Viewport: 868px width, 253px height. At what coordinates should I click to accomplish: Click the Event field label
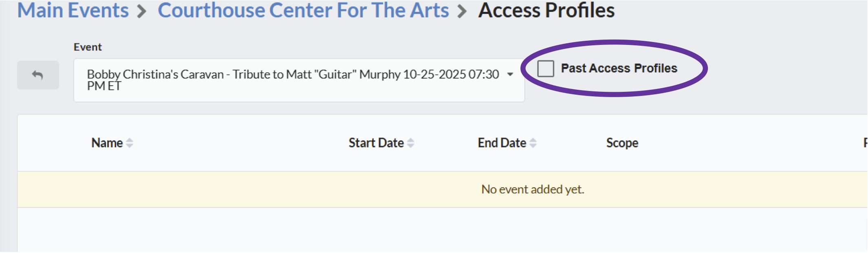pos(88,47)
